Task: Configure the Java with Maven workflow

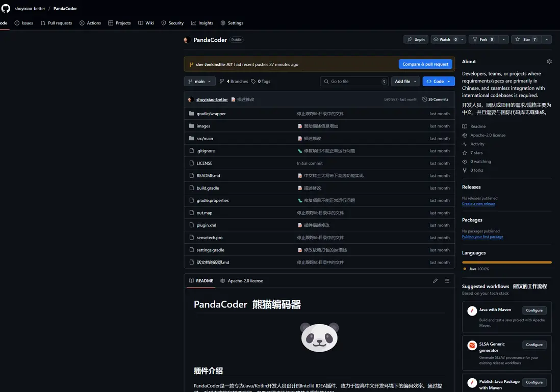Action: 534,310
